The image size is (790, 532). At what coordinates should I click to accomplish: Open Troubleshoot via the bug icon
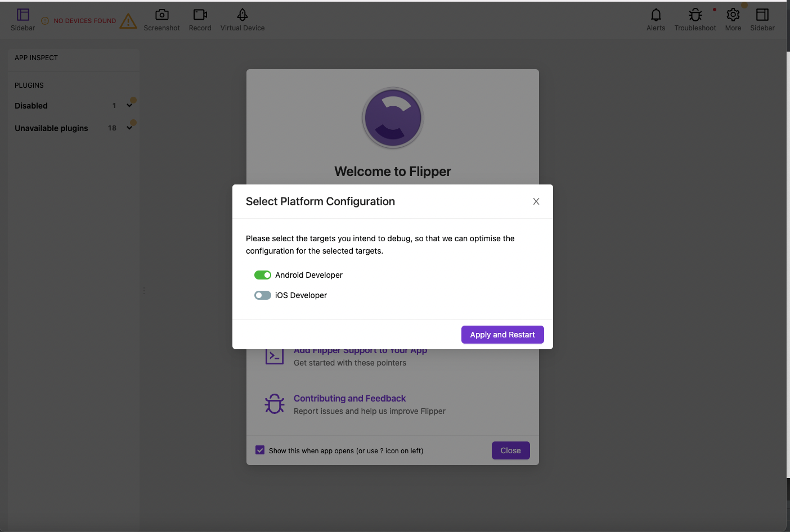[695, 15]
